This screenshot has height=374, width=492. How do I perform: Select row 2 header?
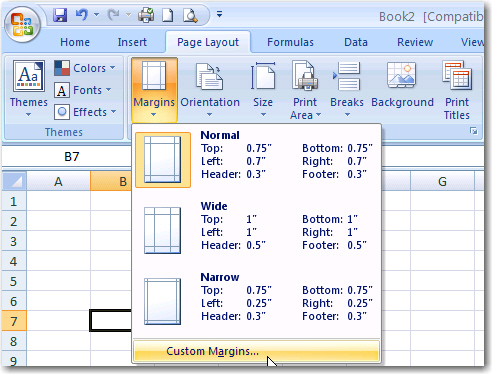(14, 221)
